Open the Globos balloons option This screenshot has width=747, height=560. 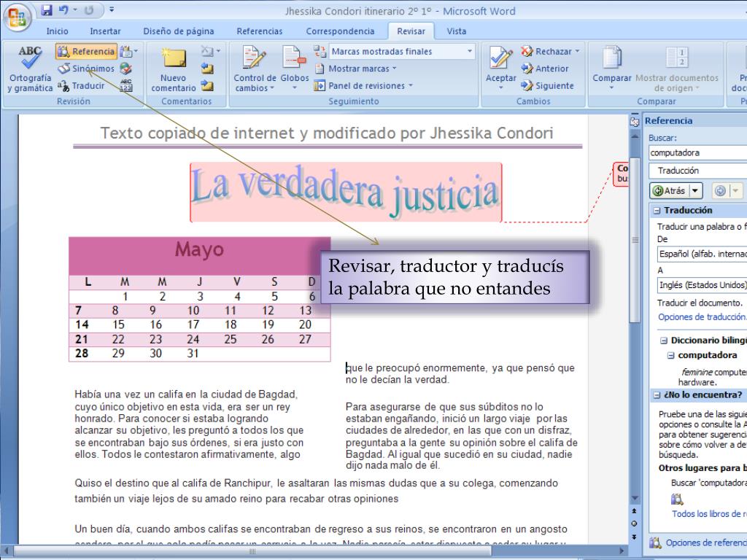point(295,69)
